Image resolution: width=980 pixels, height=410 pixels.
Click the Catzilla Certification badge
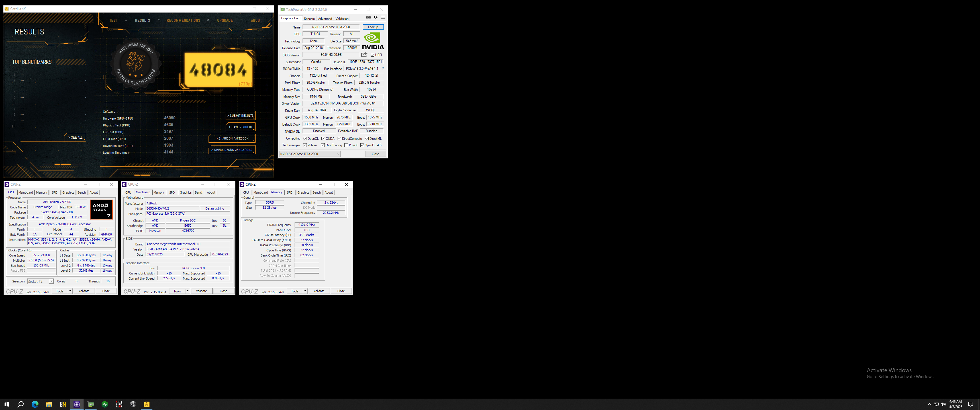coord(135,64)
